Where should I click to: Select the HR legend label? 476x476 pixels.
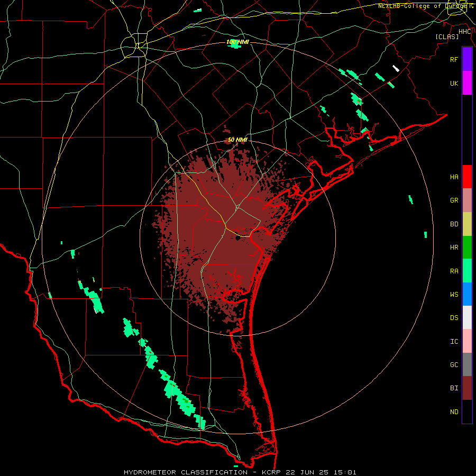click(454, 248)
